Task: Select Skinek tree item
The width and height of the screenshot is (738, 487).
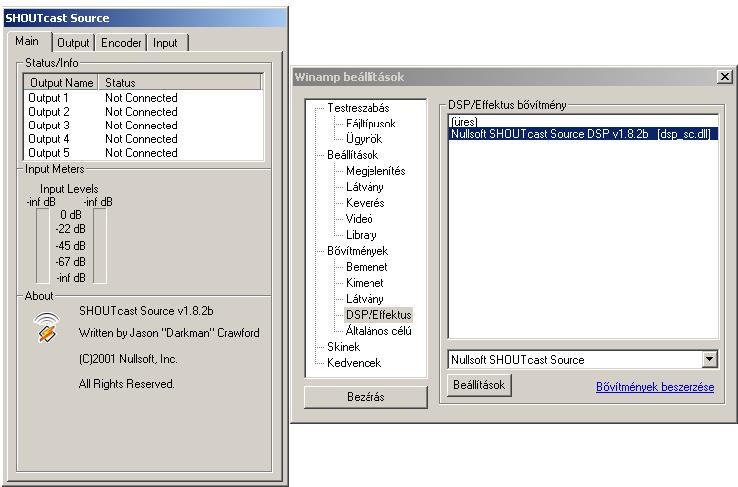Action: [344, 347]
